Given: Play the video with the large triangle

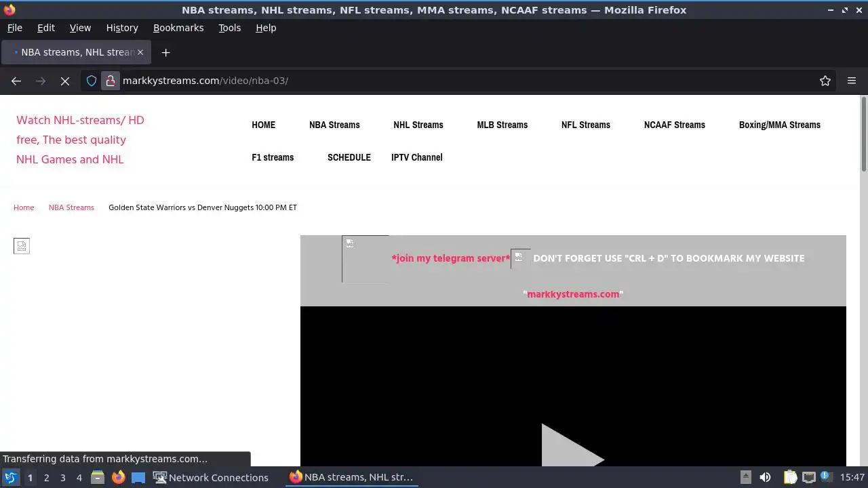Looking at the screenshot, I should point(572,446).
